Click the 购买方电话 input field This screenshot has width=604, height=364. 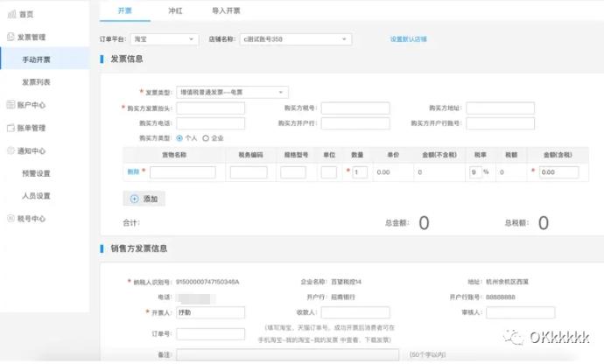(x=211, y=123)
